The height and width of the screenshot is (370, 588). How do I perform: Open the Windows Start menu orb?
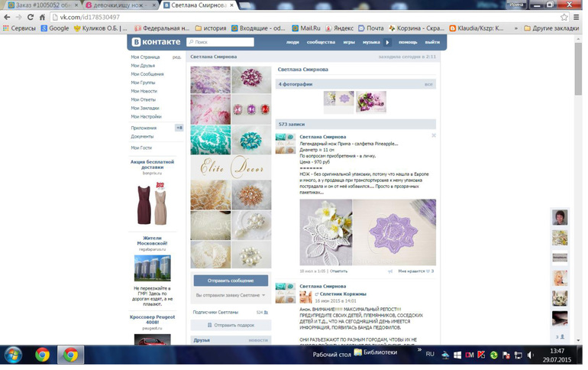coord(13,355)
